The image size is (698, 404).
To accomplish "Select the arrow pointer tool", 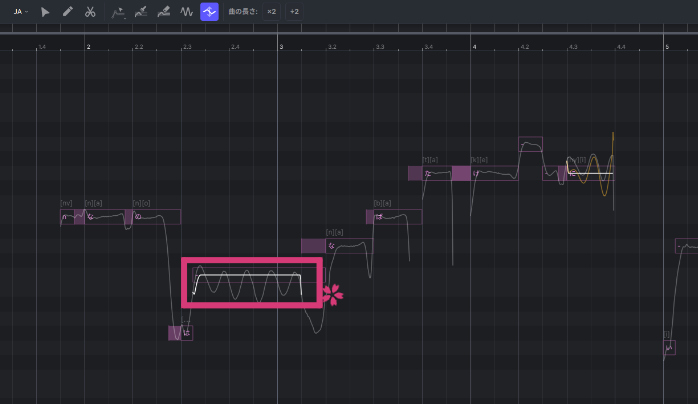I will (45, 12).
